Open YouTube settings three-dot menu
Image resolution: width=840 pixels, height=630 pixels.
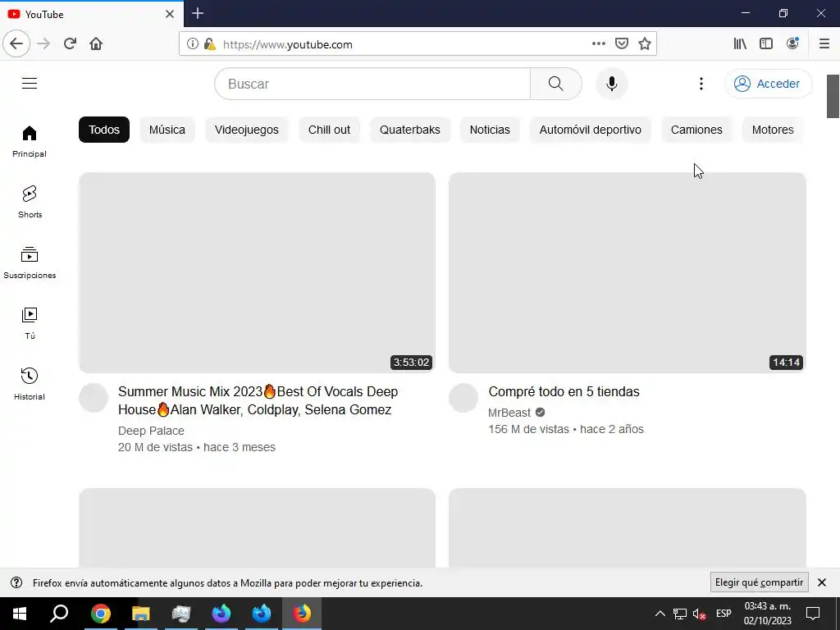click(x=701, y=84)
